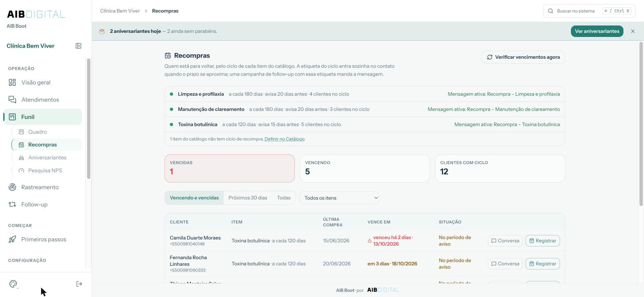The width and height of the screenshot is (644, 297).
Task: Click the birthday cake icon in banner
Action: pos(102,31)
